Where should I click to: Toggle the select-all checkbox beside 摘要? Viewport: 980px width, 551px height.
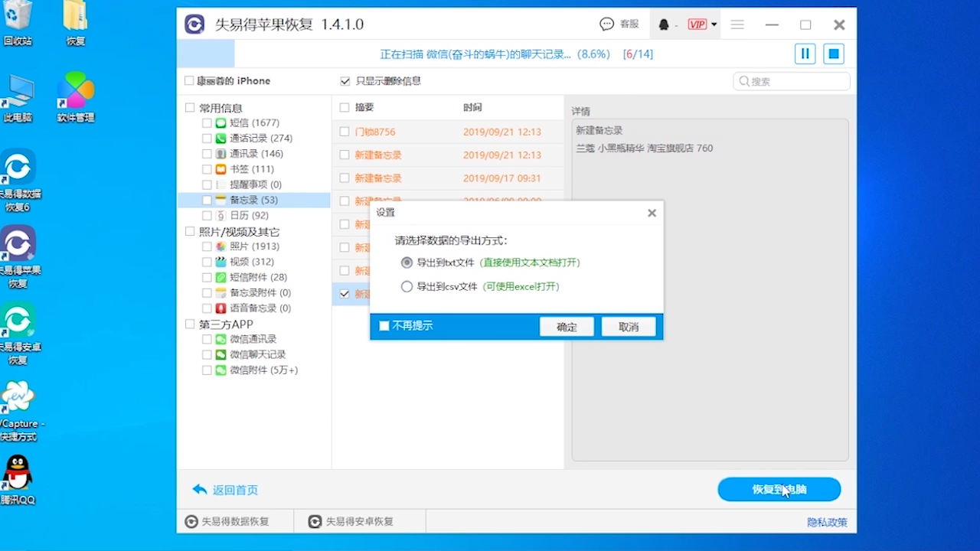coord(345,108)
